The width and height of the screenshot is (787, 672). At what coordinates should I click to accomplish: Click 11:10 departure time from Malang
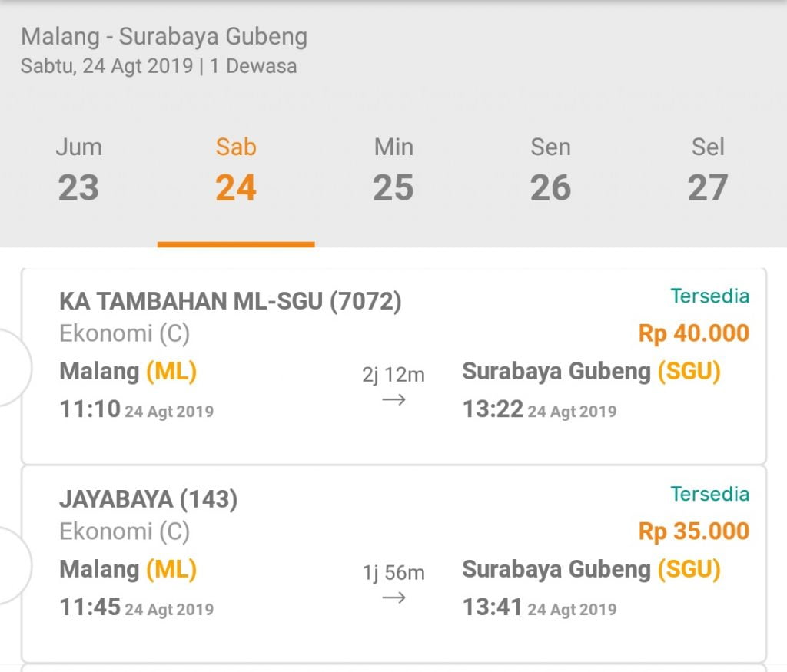pyautogui.click(x=90, y=409)
